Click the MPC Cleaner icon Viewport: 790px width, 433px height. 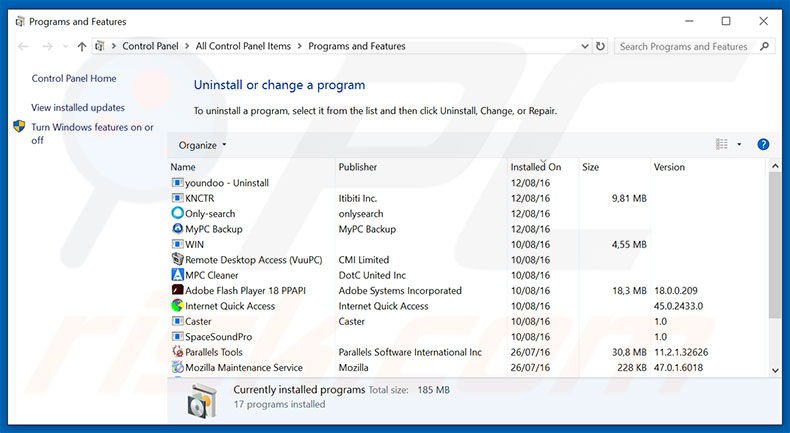[177, 275]
